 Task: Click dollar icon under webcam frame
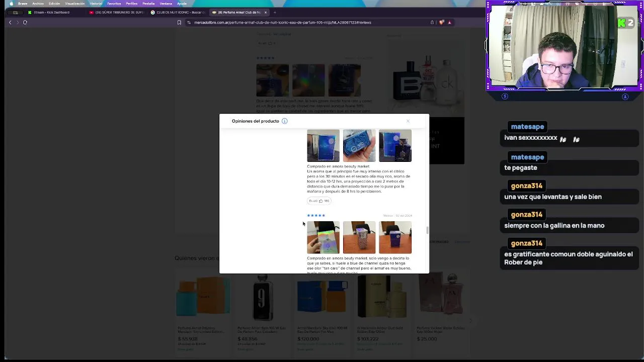[x=505, y=97]
